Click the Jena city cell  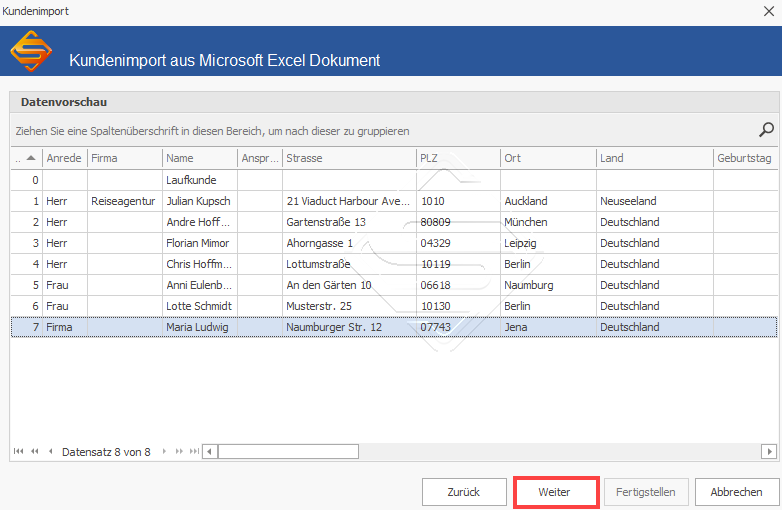pos(548,327)
